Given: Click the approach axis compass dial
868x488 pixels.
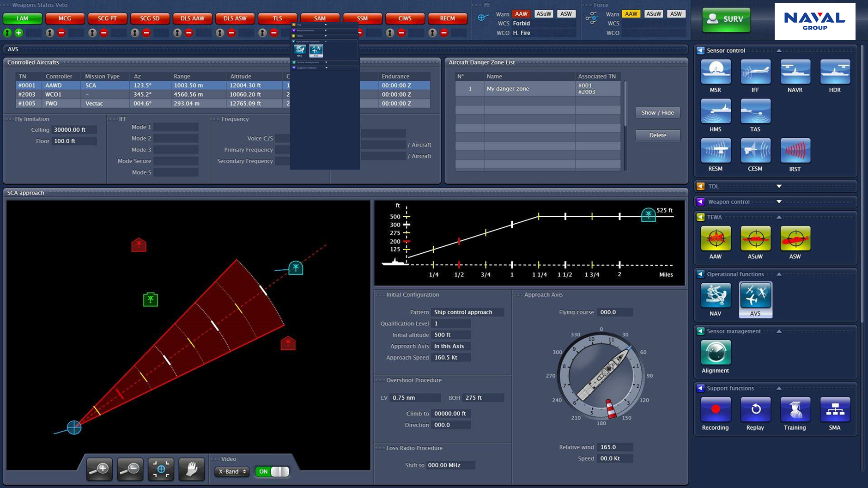Looking at the screenshot, I should 601,375.
